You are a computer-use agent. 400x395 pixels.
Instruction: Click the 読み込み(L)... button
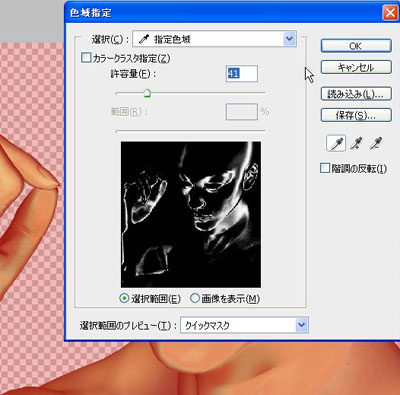pyautogui.click(x=356, y=94)
